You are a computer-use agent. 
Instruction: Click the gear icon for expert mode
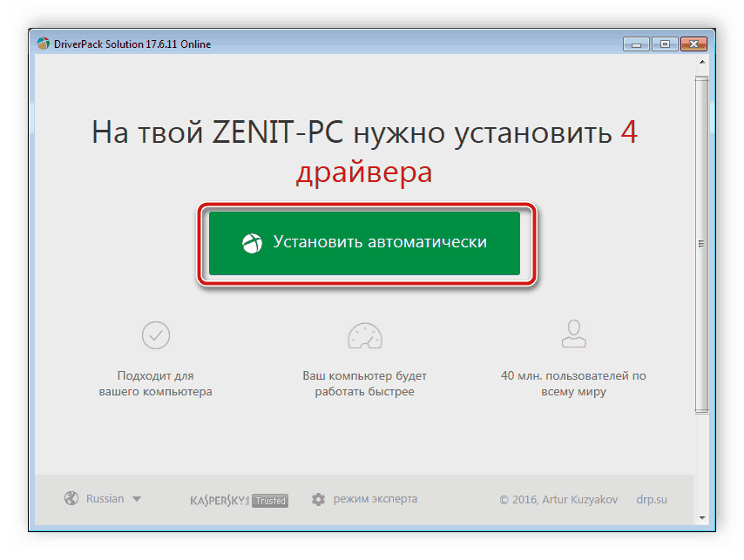(x=318, y=499)
